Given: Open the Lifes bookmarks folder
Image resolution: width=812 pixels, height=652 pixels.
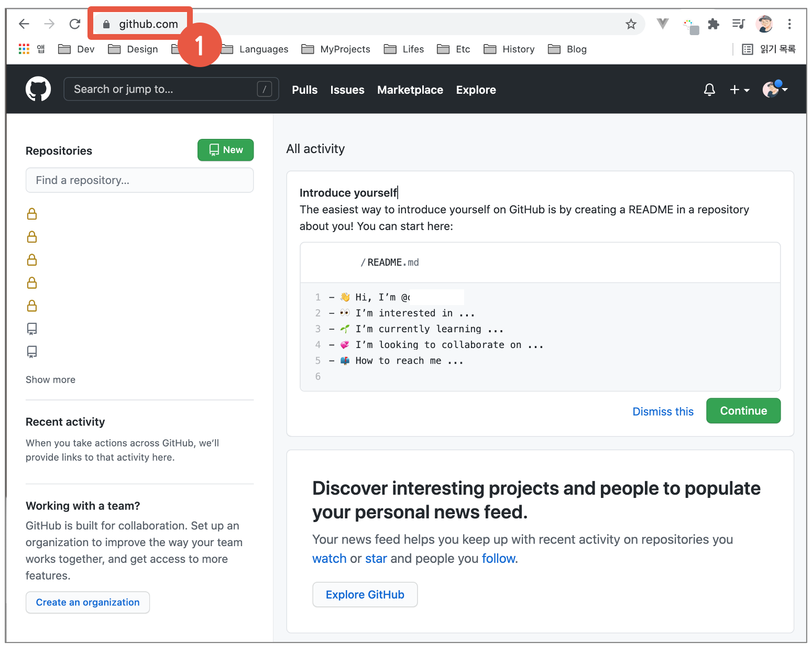Looking at the screenshot, I should tap(404, 49).
